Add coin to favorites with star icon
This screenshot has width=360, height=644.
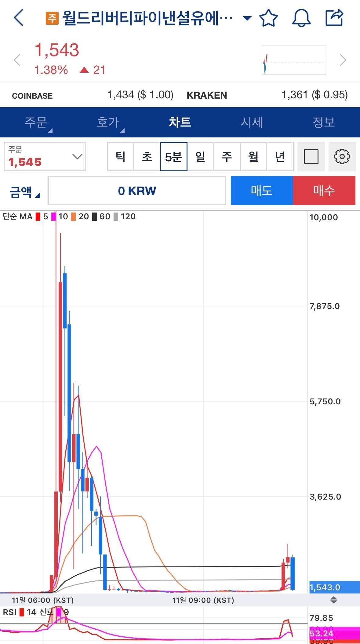[x=268, y=18]
